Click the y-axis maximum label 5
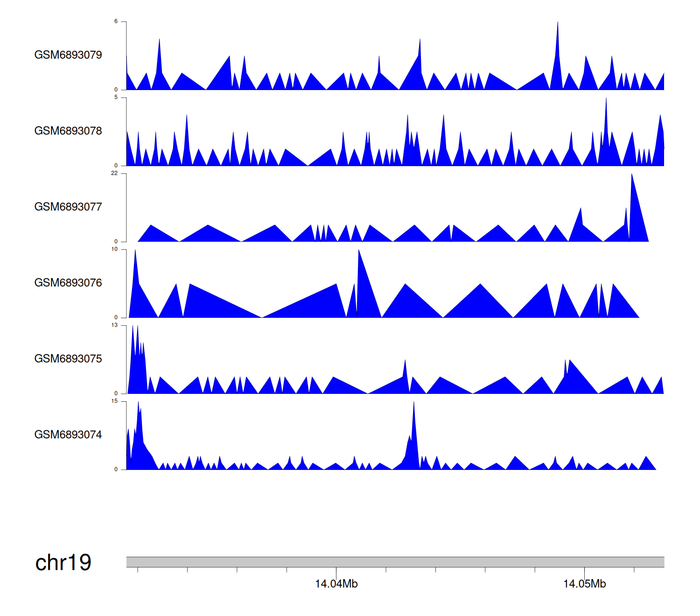The height and width of the screenshot is (616, 700). 116,98
